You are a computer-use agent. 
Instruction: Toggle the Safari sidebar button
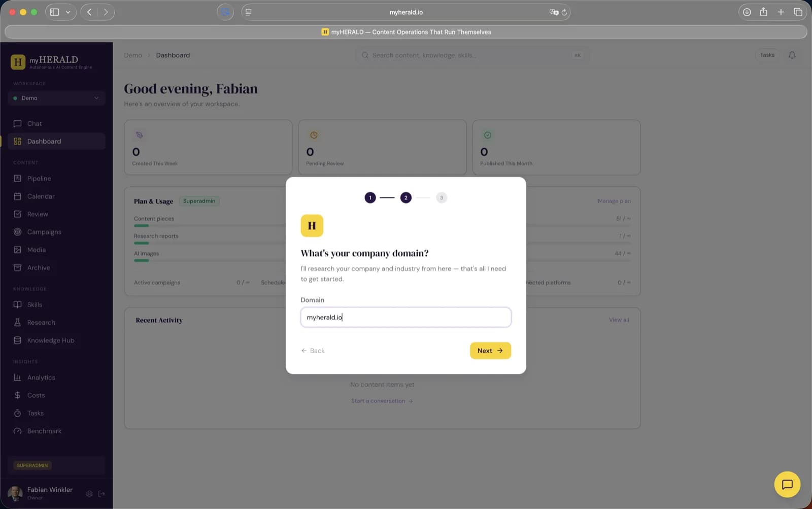[54, 12]
